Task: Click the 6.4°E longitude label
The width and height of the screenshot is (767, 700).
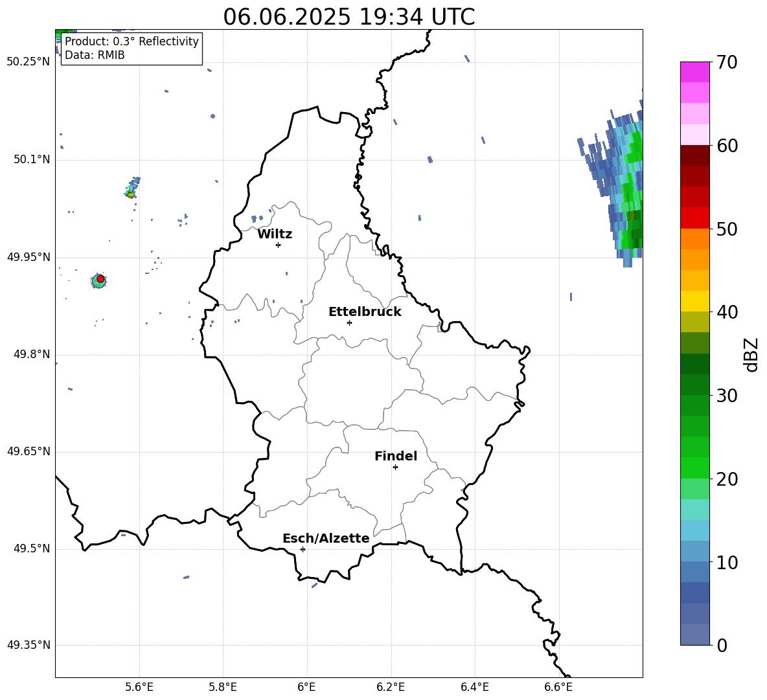Action: pyautogui.click(x=474, y=688)
